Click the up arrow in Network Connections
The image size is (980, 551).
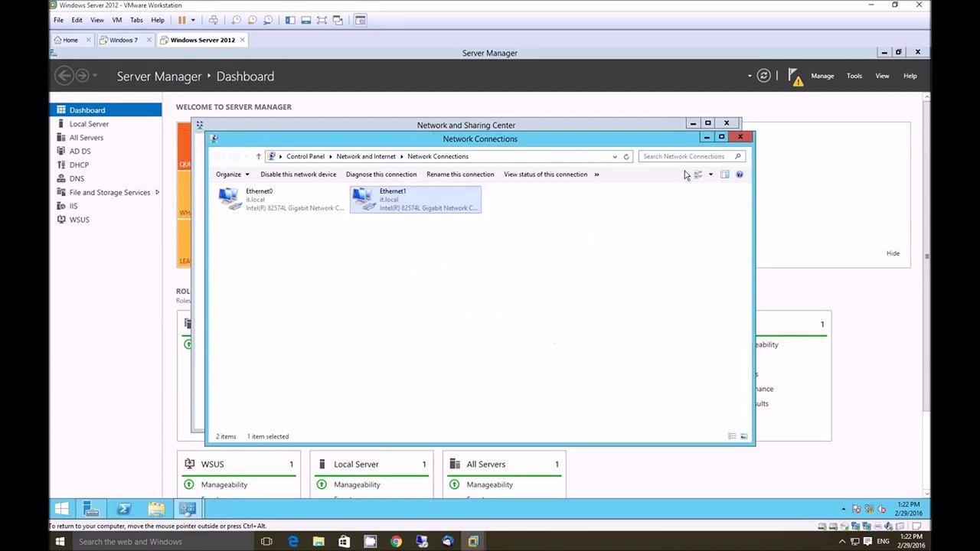tap(258, 156)
